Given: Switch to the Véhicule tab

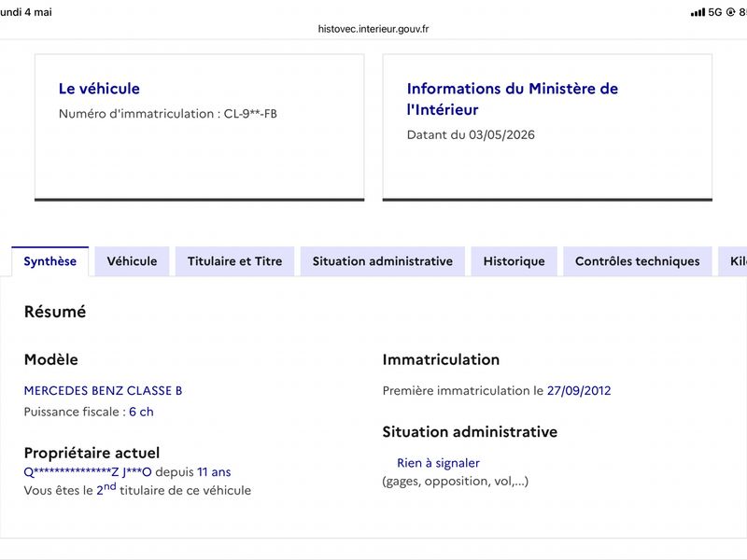Looking at the screenshot, I should point(132,261).
